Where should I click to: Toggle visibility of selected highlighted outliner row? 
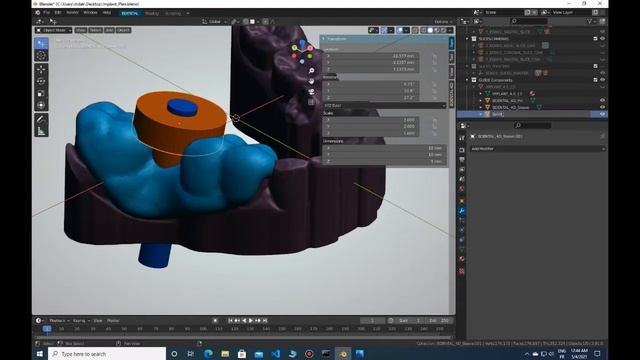[602, 114]
